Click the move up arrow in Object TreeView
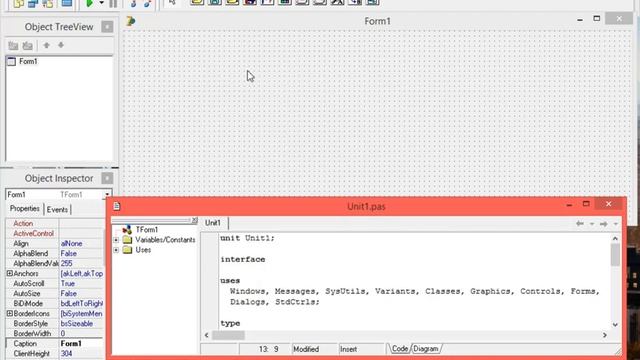The height and width of the screenshot is (360, 640). point(47,45)
